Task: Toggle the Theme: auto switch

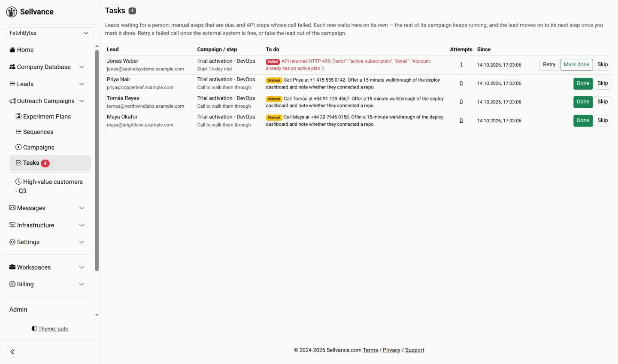Action: click(x=50, y=329)
